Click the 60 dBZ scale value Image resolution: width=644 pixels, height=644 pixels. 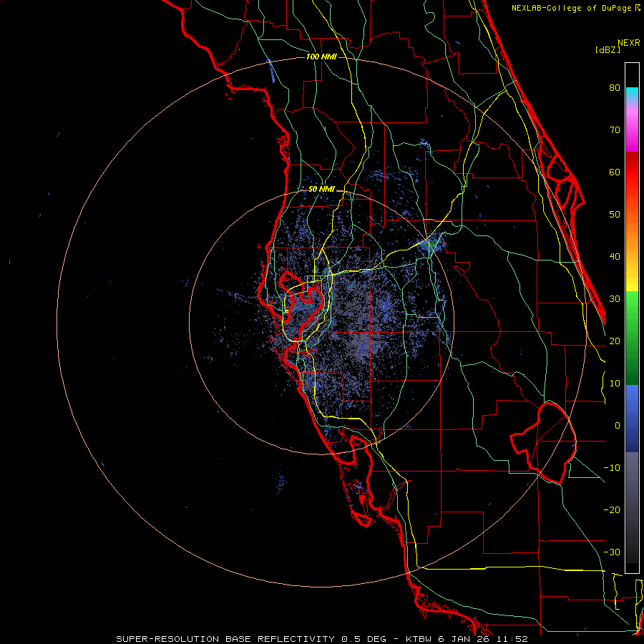615,172
